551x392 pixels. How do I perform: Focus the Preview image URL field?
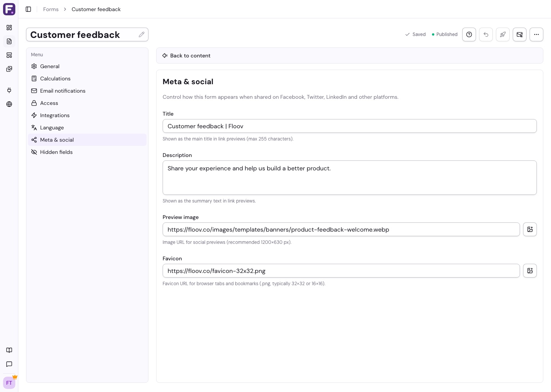[x=341, y=229]
